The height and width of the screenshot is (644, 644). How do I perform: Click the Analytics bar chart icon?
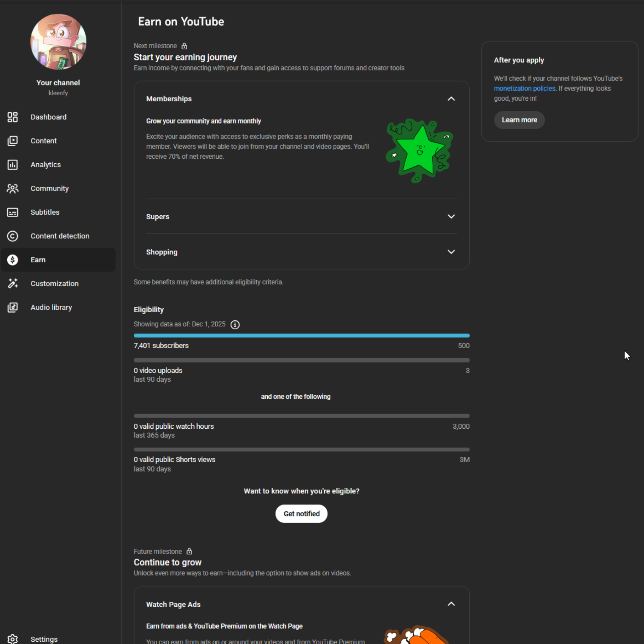12,165
